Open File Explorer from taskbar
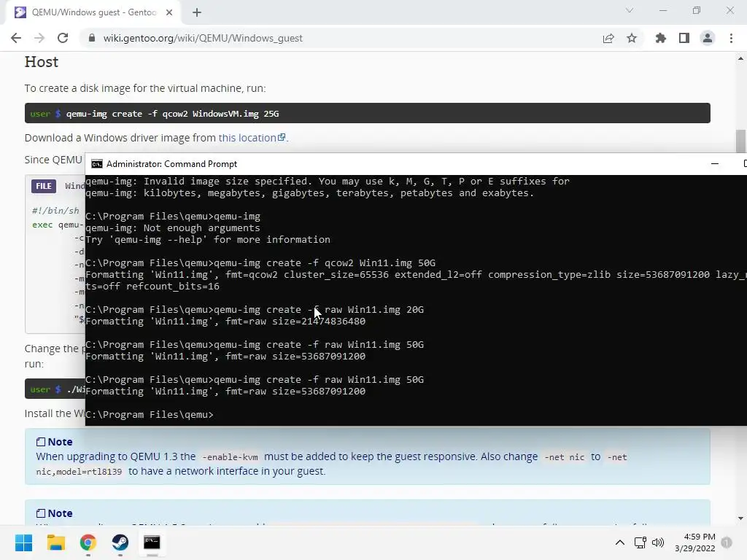 tap(55, 542)
